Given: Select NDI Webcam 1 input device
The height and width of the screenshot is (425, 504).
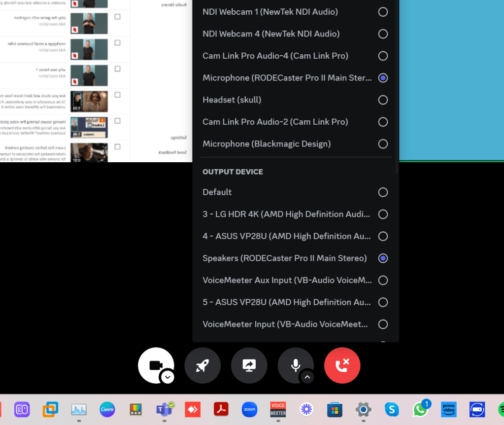Looking at the screenshot, I should (295, 12).
